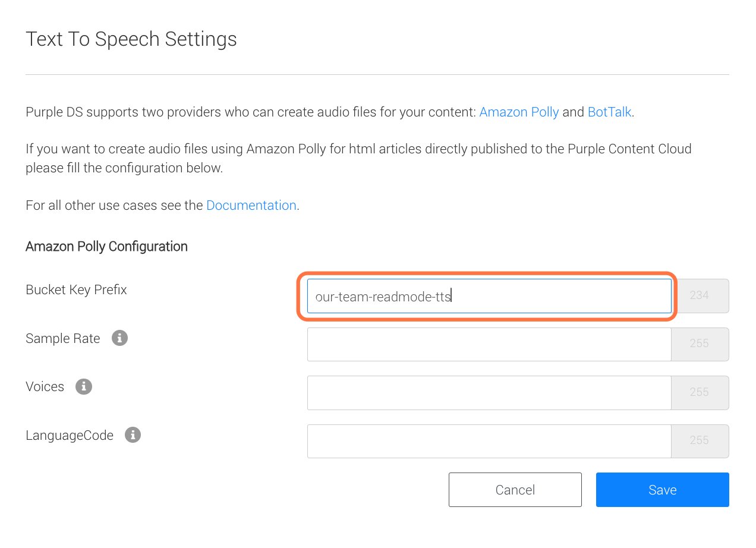Click the Sample Rate 255 character counter
Viewport: 756px width, 548px height.
(700, 344)
